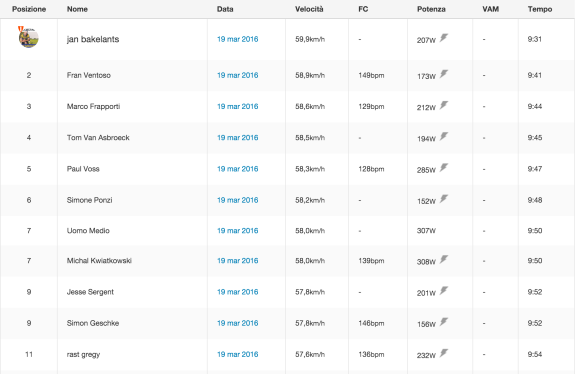576x374 pixels.
Task: Open the date link in rast gregy row
Action: coord(237,355)
